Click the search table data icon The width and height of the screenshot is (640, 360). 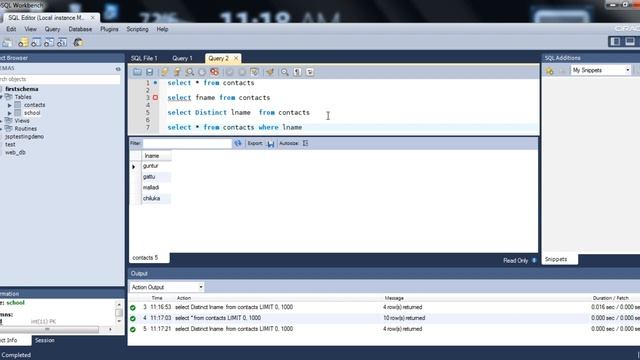(x=78, y=42)
